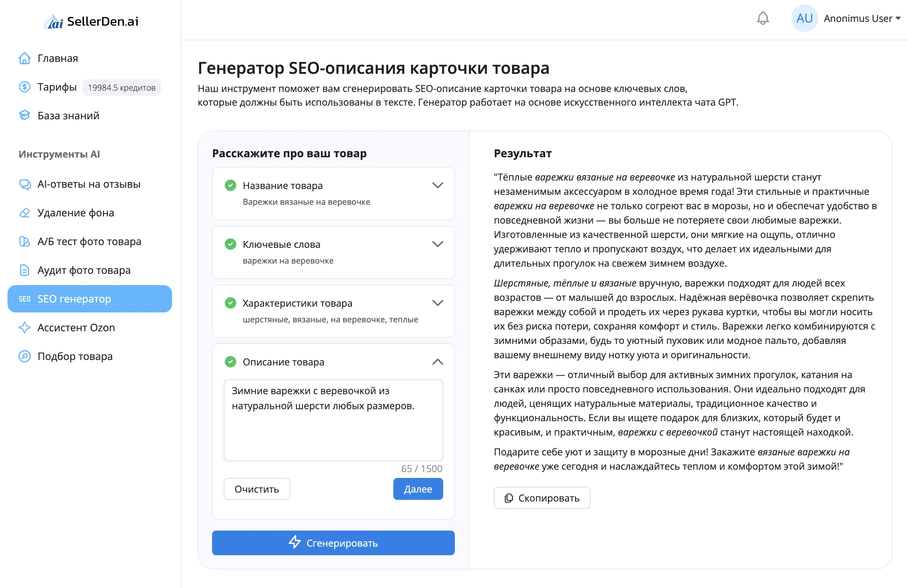Click the Главная home icon
Image resolution: width=907 pixels, height=588 pixels.
[24, 58]
